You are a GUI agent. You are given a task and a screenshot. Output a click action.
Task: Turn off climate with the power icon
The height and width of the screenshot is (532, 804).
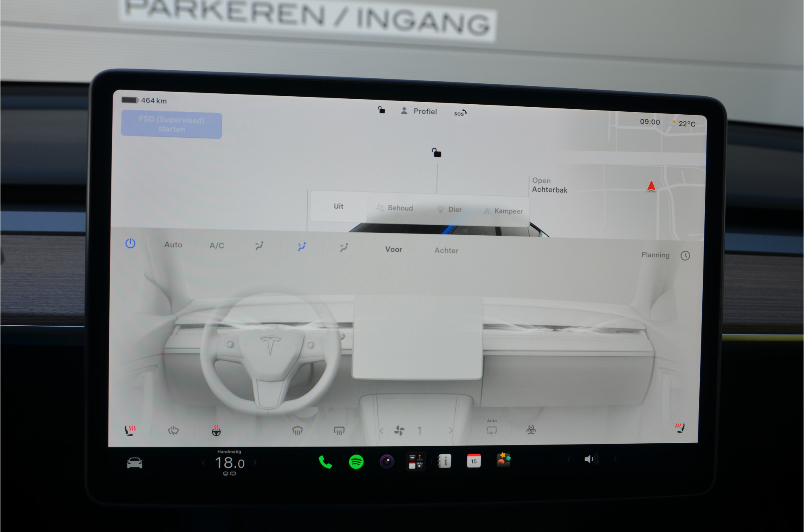point(130,243)
